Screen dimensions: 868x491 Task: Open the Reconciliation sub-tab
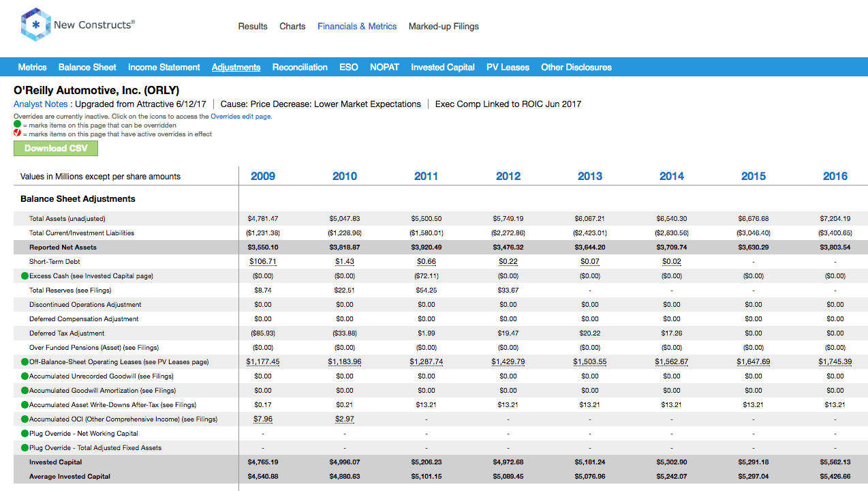300,67
